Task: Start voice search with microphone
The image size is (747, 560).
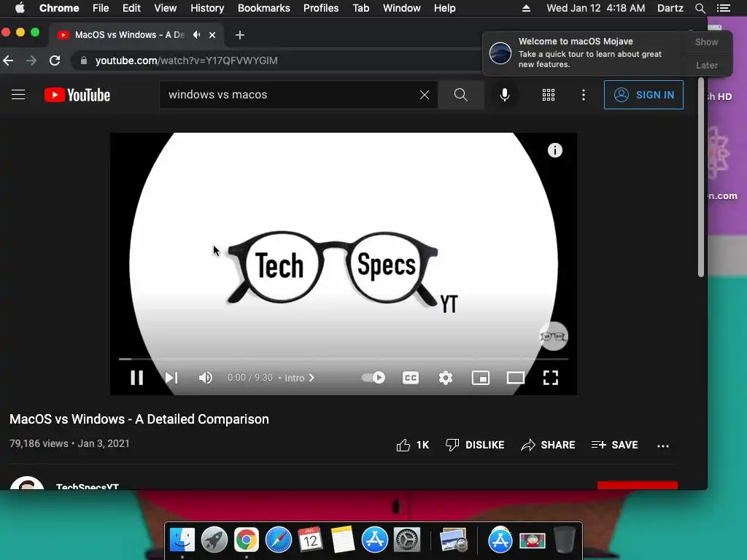Action: pyautogui.click(x=505, y=95)
